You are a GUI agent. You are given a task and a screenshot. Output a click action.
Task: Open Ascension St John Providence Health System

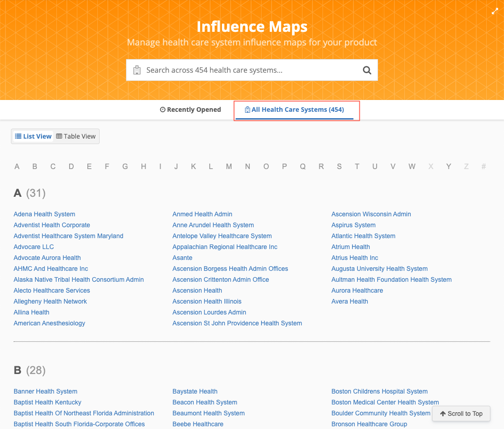237,324
